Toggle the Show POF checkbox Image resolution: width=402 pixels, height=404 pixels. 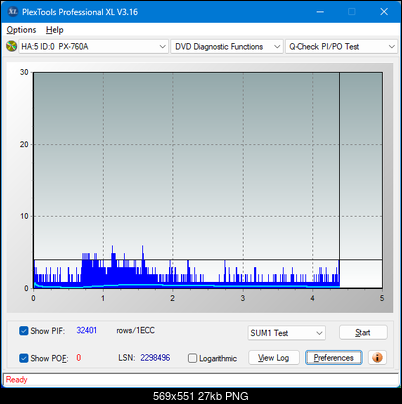24,358
